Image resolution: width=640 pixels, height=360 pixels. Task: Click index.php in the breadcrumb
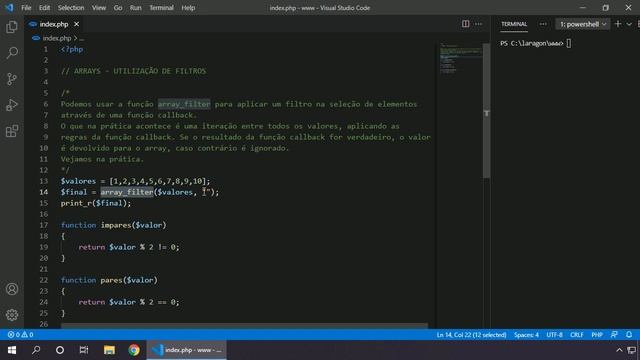coord(57,38)
